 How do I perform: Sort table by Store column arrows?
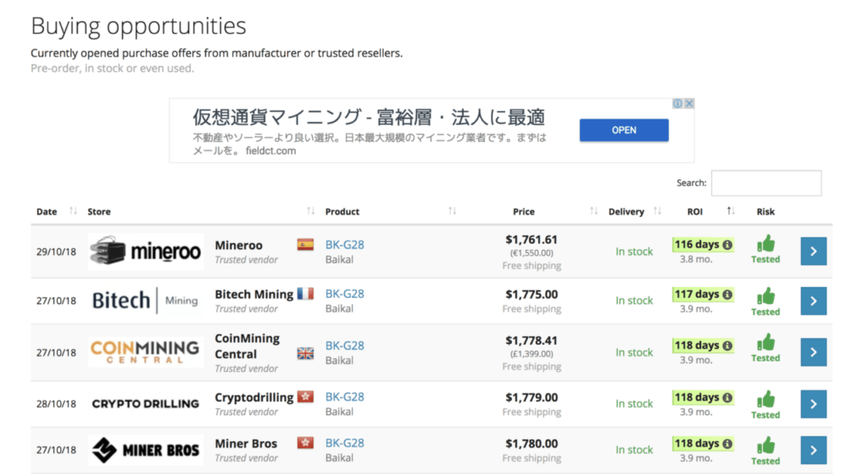[x=310, y=211]
